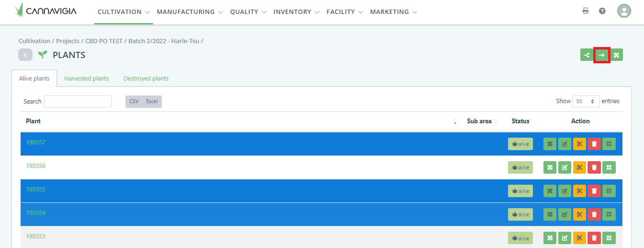Image resolution: width=644 pixels, height=248 pixels.
Task: Expand the Cultivation menu
Action: coord(124,12)
